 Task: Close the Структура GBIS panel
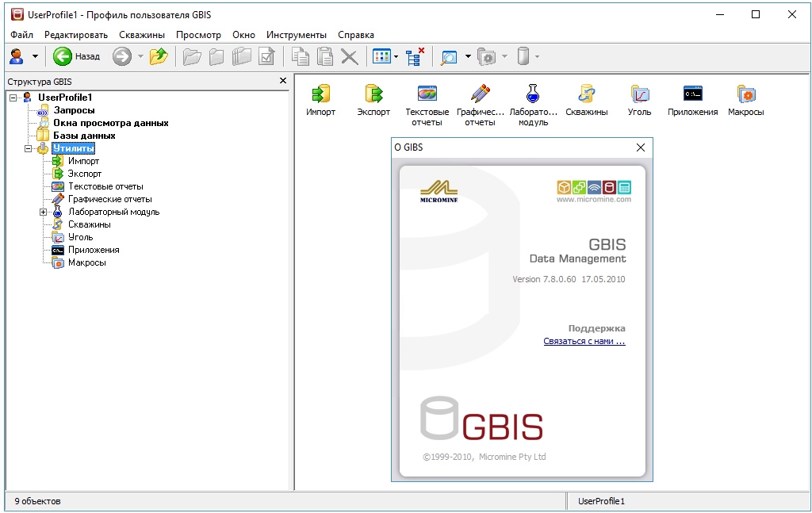click(283, 81)
